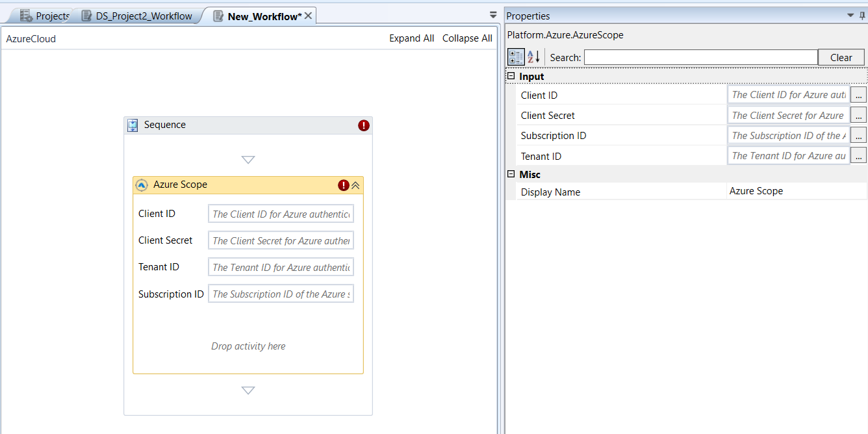Click Client ID value field in Properties

tap(789, 95)
